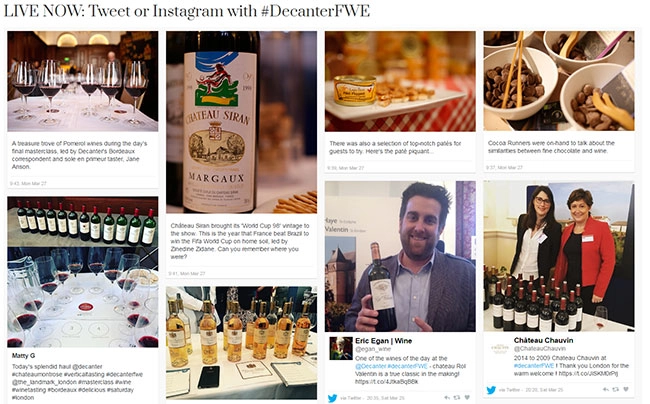The height and width of the screenshot is (404, 650).
Task: Retweet the Château Chauvin tweet
Action: pos(615,389)
